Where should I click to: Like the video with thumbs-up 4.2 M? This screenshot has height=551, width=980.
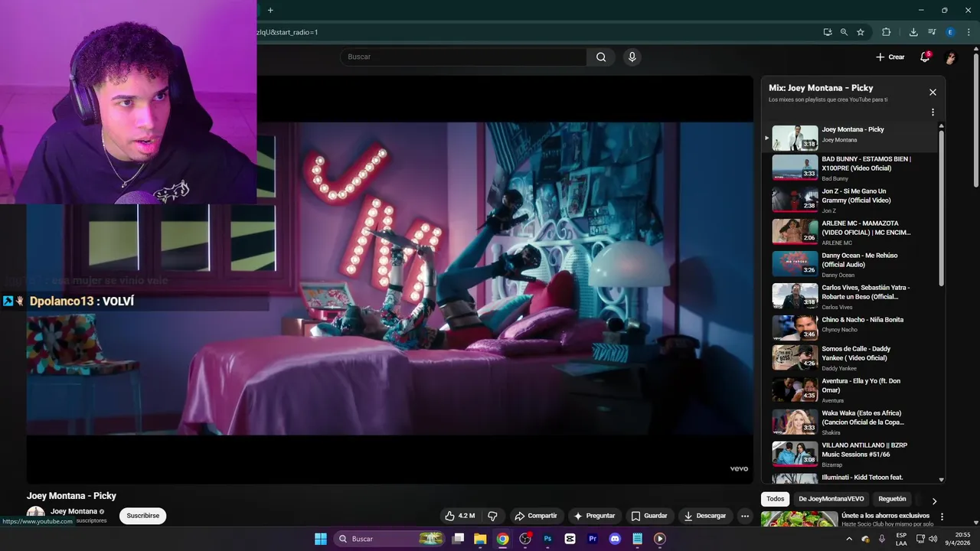coord(460,516)
